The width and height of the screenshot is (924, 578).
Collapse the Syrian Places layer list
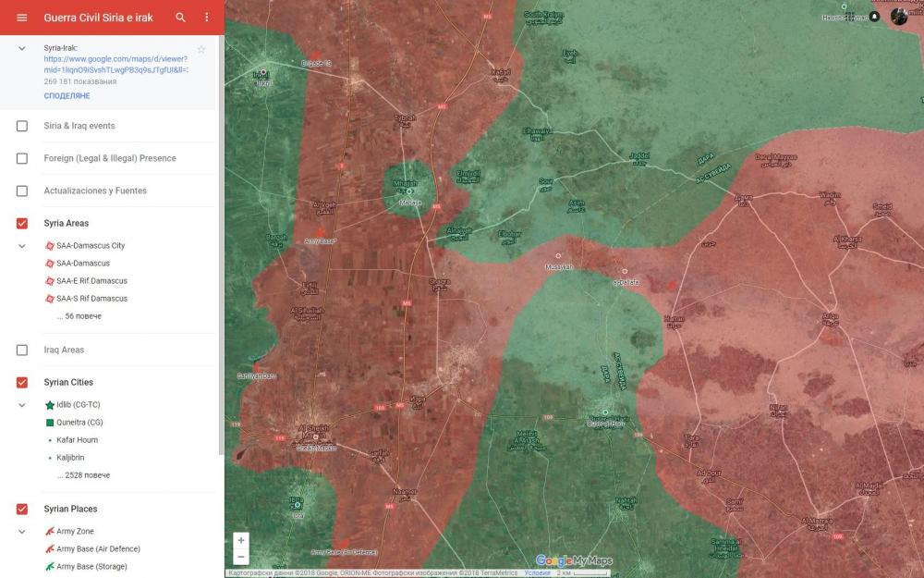coord(22,532)
